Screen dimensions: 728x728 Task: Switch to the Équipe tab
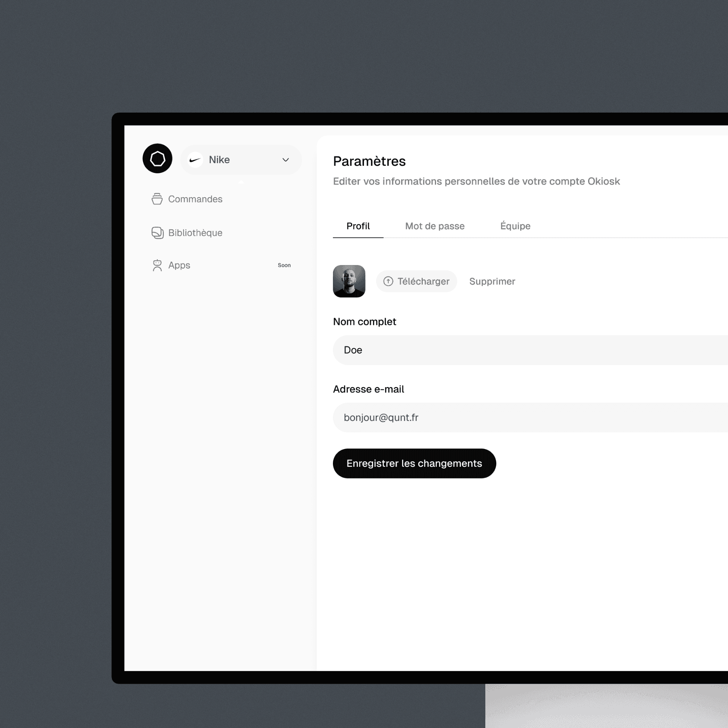coord(515,226)
